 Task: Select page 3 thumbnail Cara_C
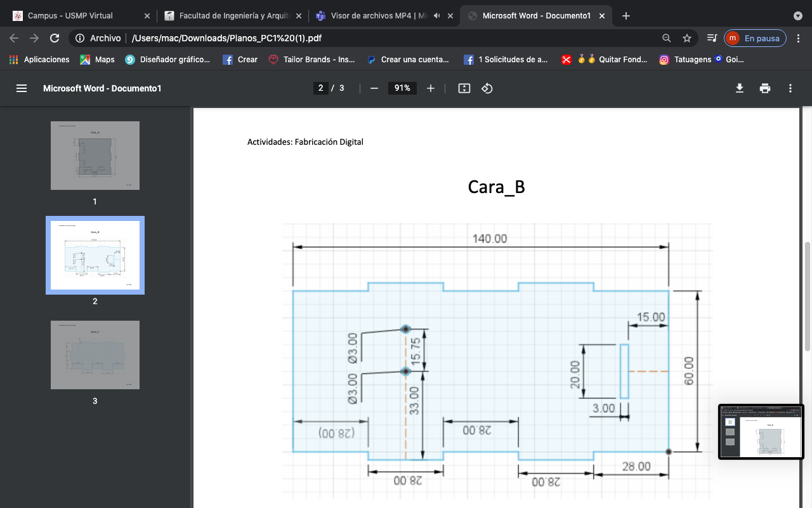coord(95,355)
